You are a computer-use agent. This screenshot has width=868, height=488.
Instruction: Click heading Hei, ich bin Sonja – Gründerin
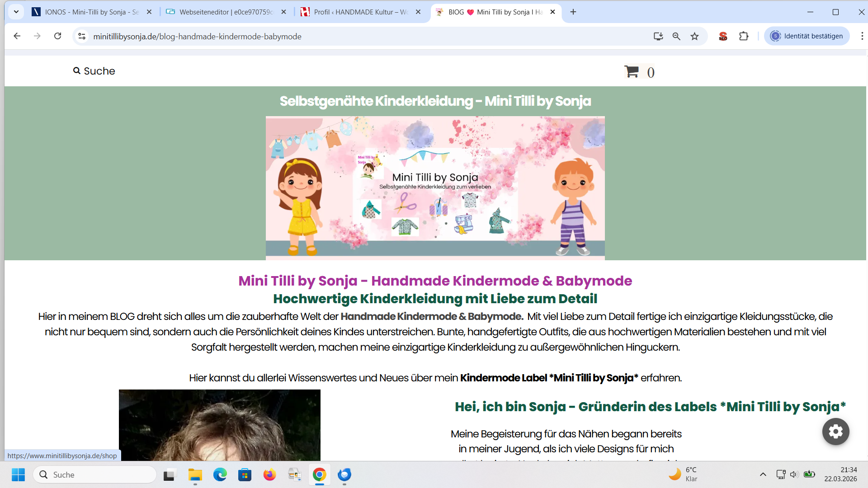[x=650, y=407]
